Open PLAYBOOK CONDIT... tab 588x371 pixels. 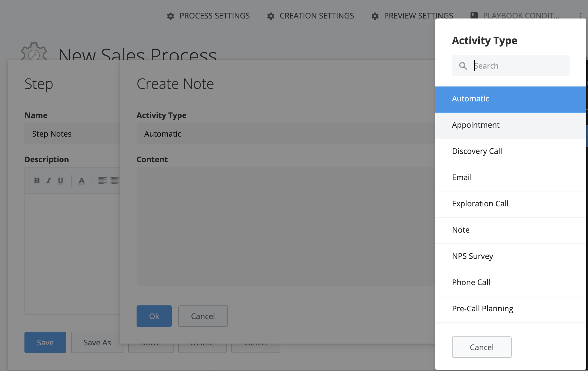[x=515, y=16]
